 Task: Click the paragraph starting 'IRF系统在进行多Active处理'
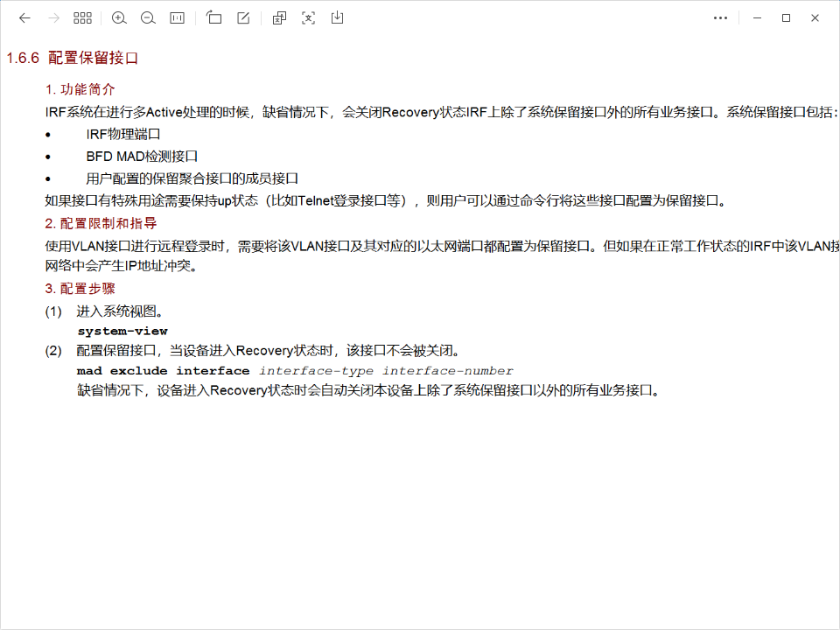pos(441,112)
